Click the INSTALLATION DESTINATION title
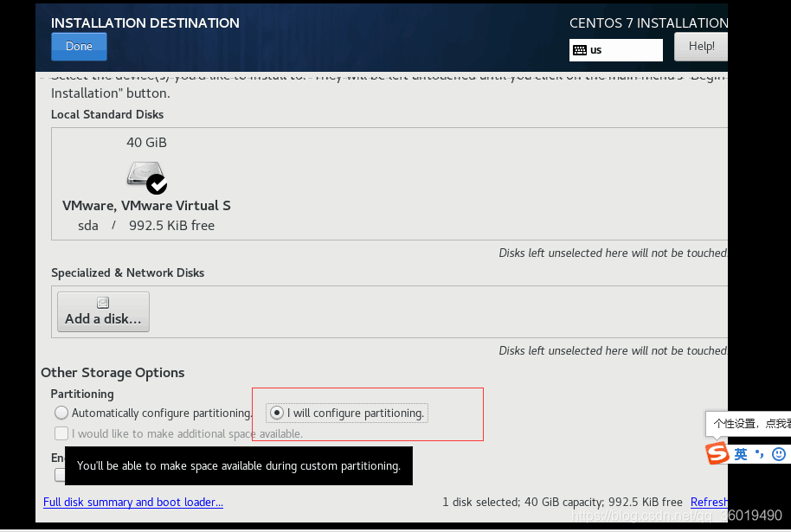Viewport: 791px width, 532px height. click(x=145, y=23)
